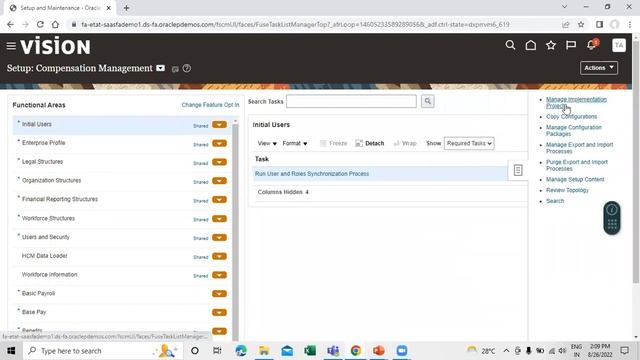Open the Format menu
640x360 pixels.
click(x=295, y=143)
